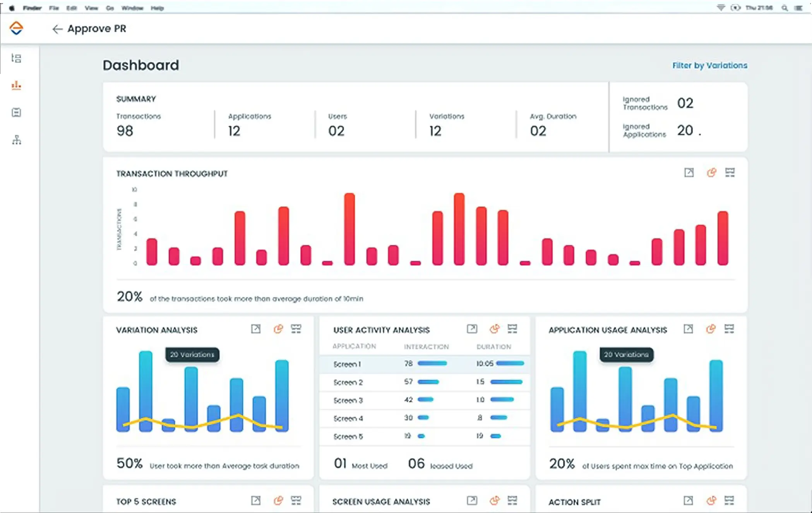Open Screen Usage Analysis table view icon

(512, 501)
